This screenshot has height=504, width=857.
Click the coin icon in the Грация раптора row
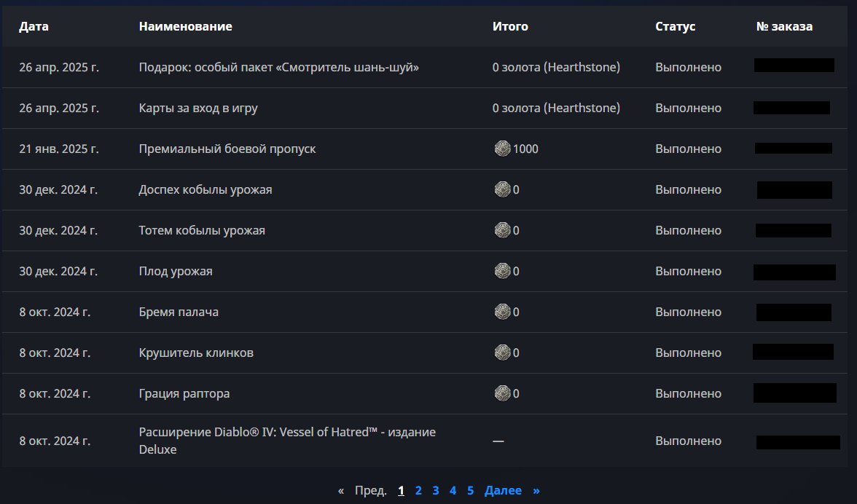[x=502, y=394]
